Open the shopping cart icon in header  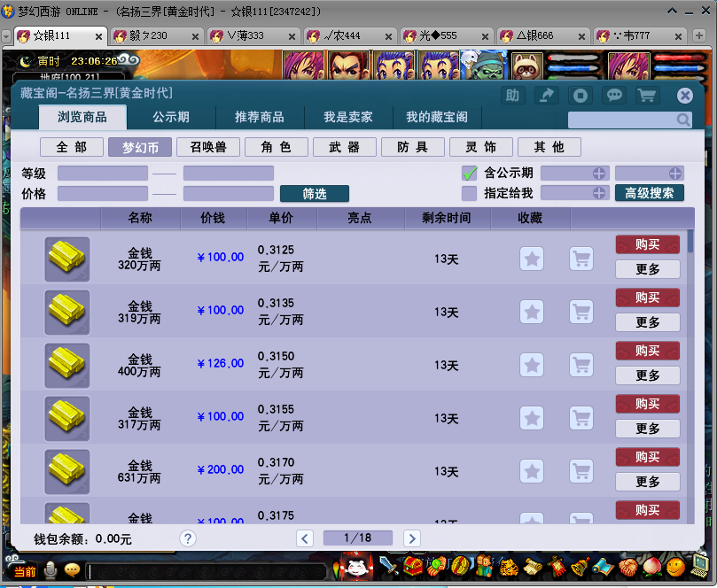648,96
